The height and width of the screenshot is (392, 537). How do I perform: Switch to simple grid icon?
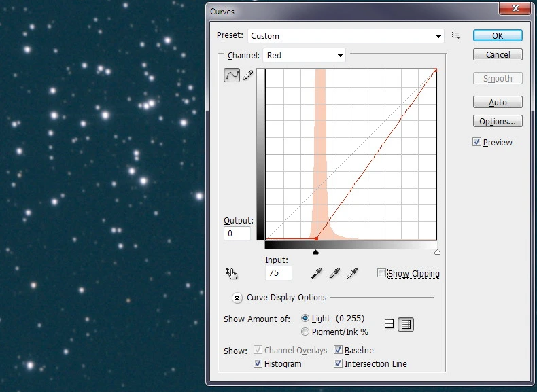(x=389, y=324)
